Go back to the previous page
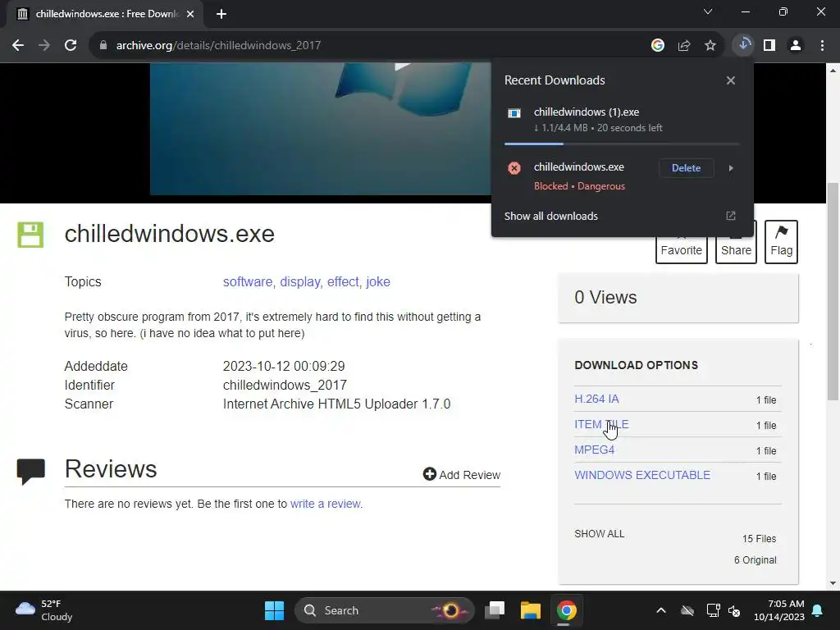 pos(18,46)
